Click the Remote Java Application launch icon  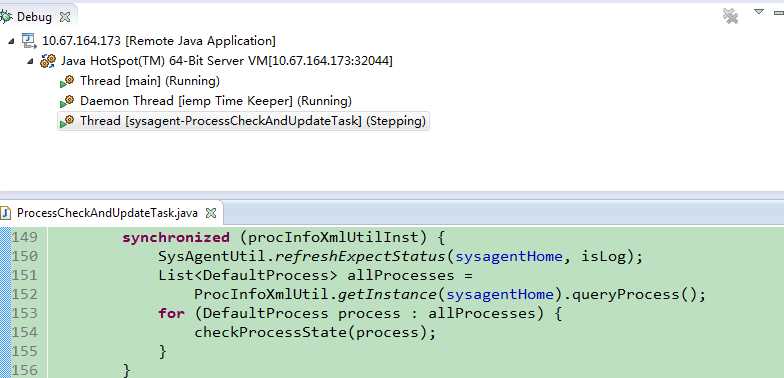point(29,41)
